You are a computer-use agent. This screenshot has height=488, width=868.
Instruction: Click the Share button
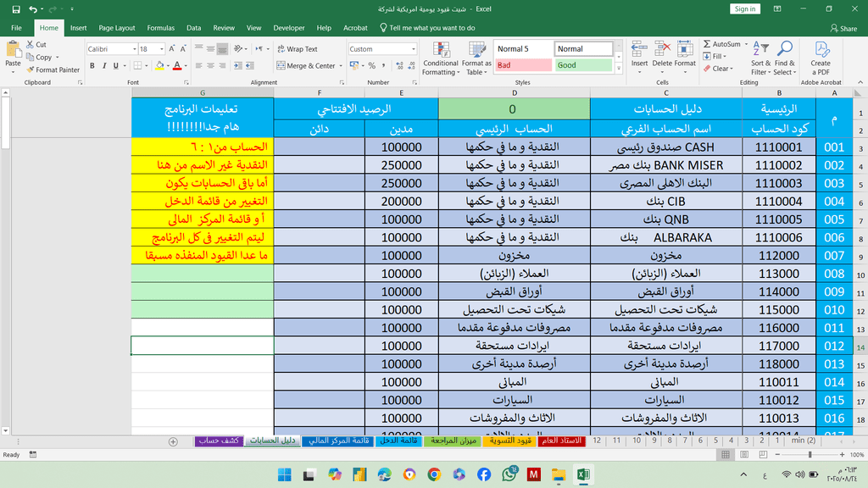coord(843,28)
